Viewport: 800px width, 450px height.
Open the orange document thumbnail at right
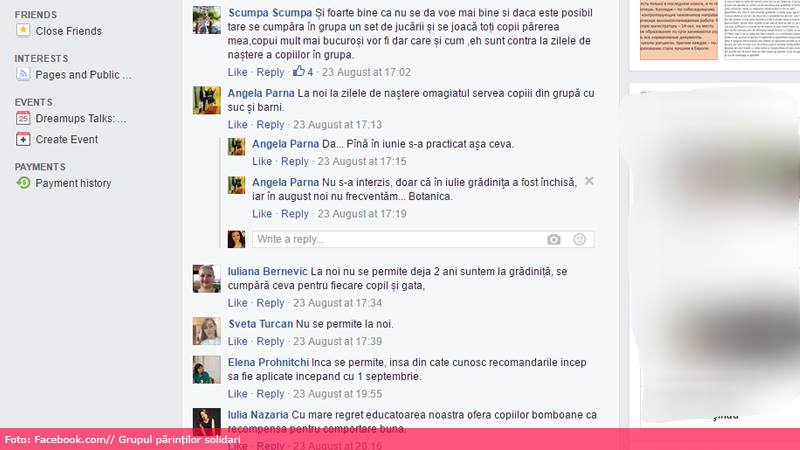679,30
